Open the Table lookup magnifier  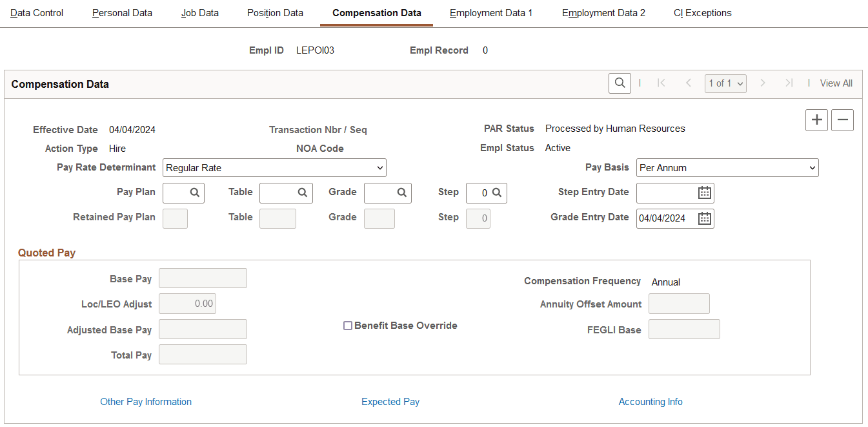click(x=303, y=193)
